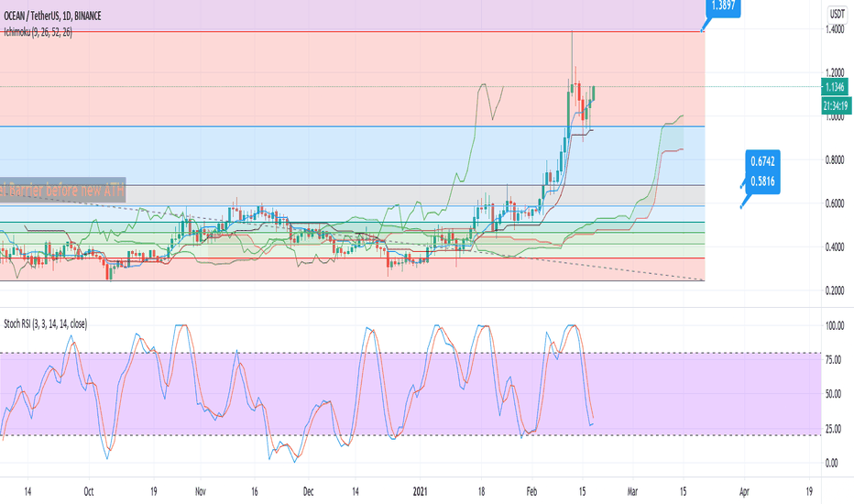This screenshot has height=504, width=854.
Task: Click the USDT currency button on the price axis
Action: click(x=837, y=14)
